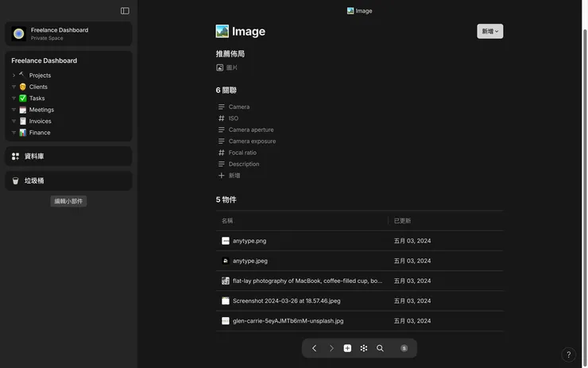Open the ISO relation
Image resolution: width=588 pixels, height=368 pixels.
point(234,118)
